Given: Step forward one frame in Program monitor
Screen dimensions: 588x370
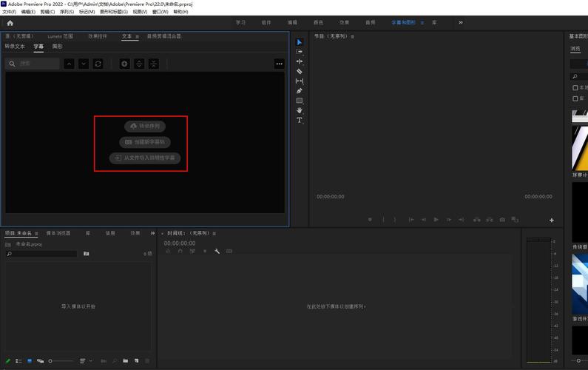Looking at the screenshot, I should (x=449, y=220).
